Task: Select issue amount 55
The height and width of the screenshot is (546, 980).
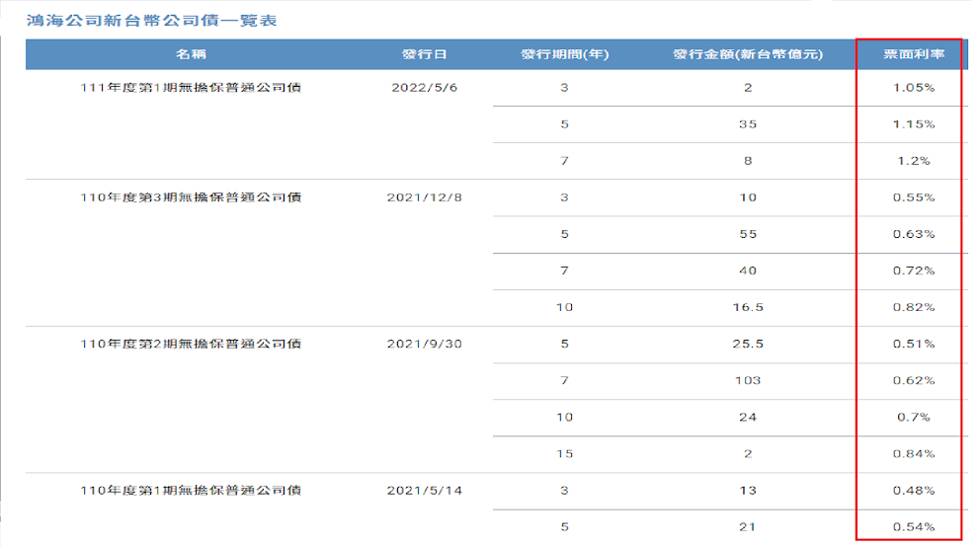Action: pyautogui.click(x=748, y=234)
